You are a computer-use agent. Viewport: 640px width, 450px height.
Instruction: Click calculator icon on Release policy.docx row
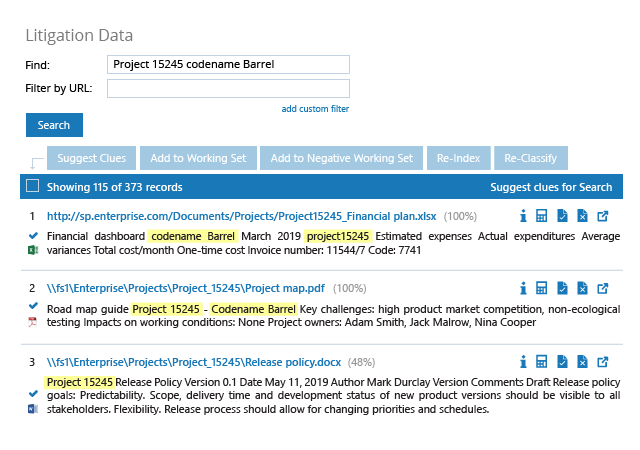click(542, 362)
